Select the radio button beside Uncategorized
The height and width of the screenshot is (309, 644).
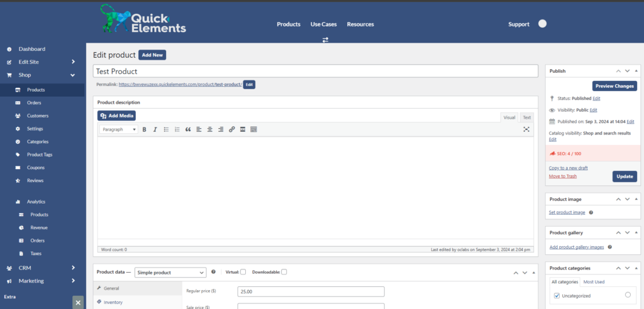628,295
